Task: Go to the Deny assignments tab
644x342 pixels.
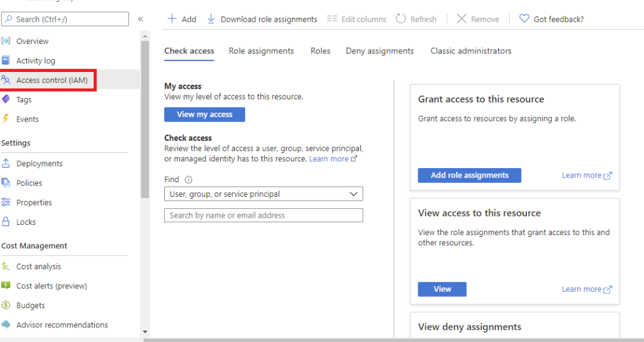Action: (380, 51)
